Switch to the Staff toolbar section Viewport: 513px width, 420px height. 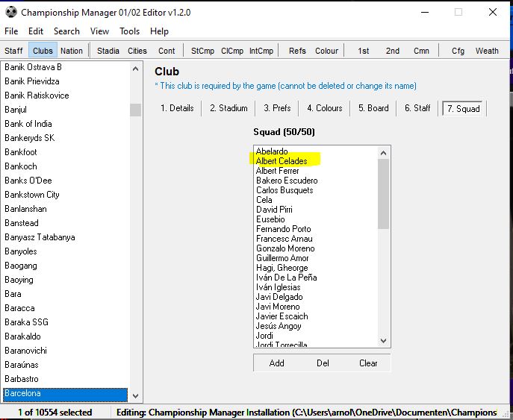13,51
